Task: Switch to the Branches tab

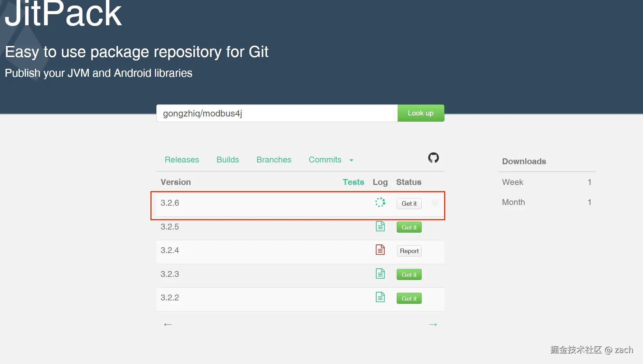Action: (x=274, y=160)
